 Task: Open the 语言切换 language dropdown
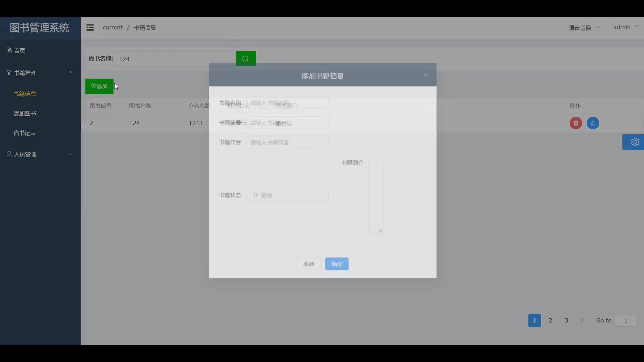click(584, 27)
